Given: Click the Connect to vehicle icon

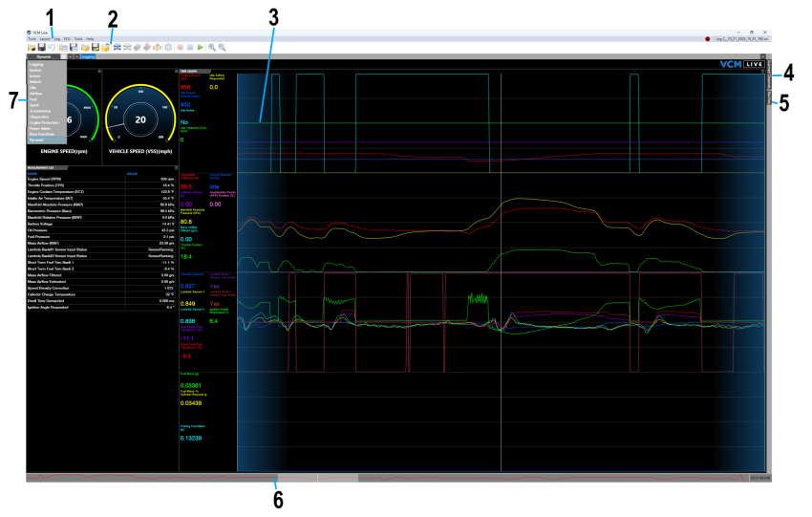Looking at the screenshot, I should (117, 47).
